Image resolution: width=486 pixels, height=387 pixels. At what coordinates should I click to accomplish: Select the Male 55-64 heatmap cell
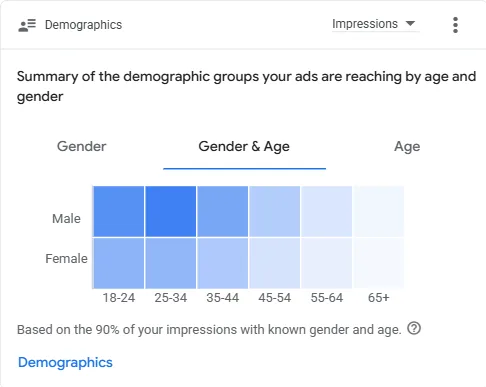327,211
